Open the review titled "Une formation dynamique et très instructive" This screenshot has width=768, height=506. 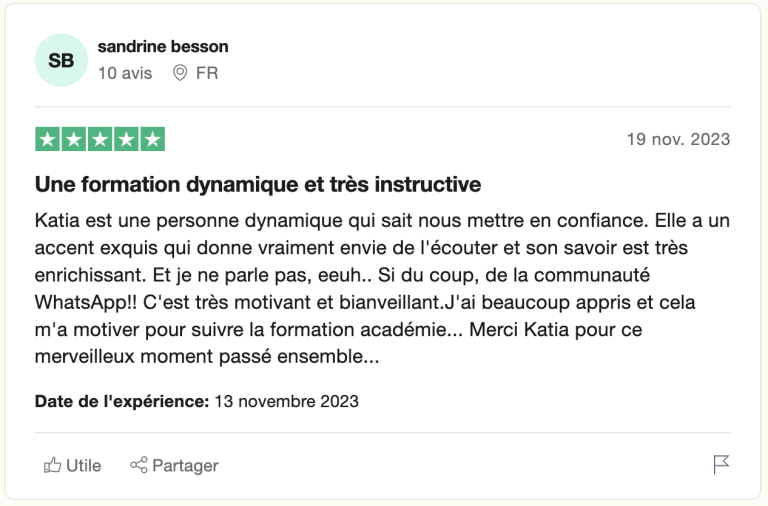coord(258,185)
